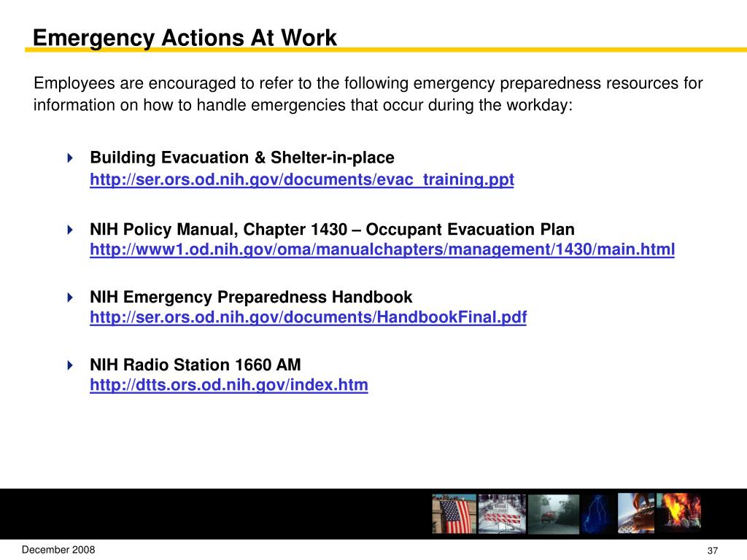The width and height of the screenshot is (747, 560).
Task: Click the NIH Emergency Preparedness Handbook heading
Action: [251, 297]
